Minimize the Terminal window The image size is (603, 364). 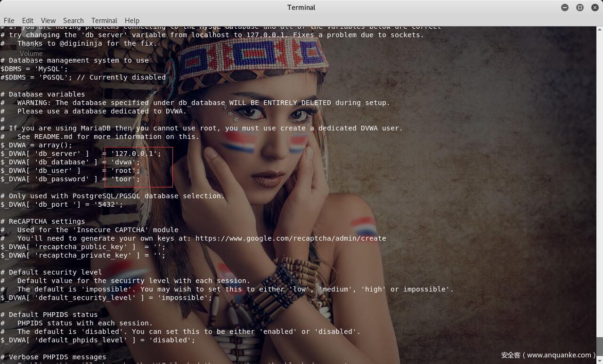[565, 8]
